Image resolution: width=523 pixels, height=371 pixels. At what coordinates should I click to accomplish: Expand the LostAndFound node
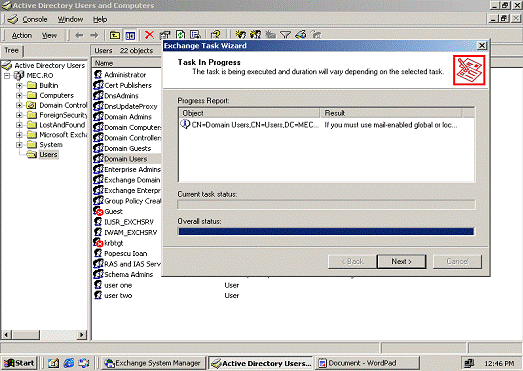click(19, 125)
